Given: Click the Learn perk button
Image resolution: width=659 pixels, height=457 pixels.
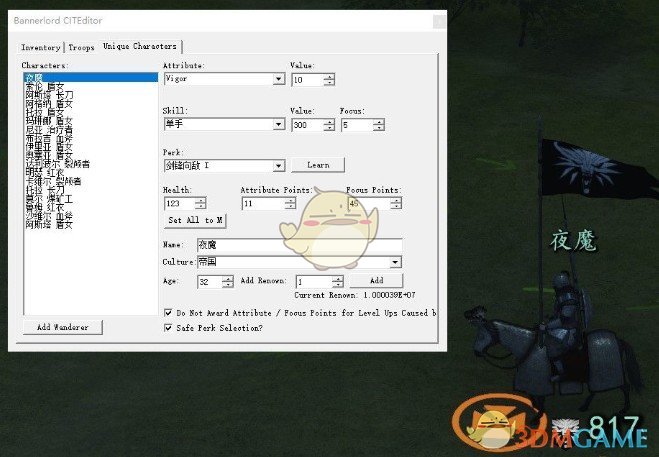Looking at the screenshot, I should point(318,165).
